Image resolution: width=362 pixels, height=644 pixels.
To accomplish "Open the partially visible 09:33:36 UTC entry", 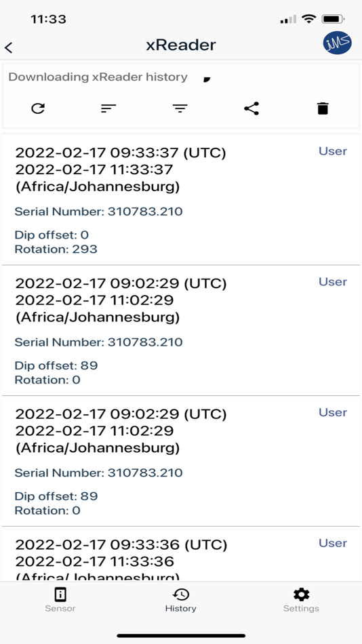I will tap(181, 554).
